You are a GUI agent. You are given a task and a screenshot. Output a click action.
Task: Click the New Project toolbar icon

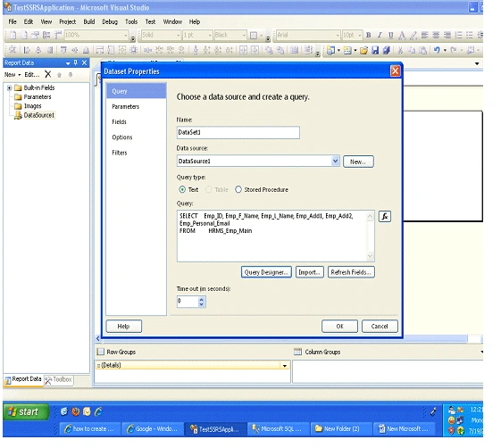(330, 50)
